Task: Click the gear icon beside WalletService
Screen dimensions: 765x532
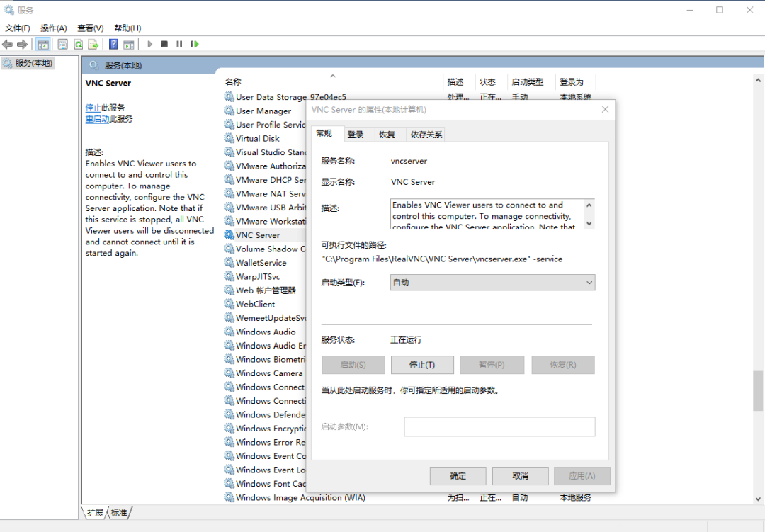Action: coord(229,263)
